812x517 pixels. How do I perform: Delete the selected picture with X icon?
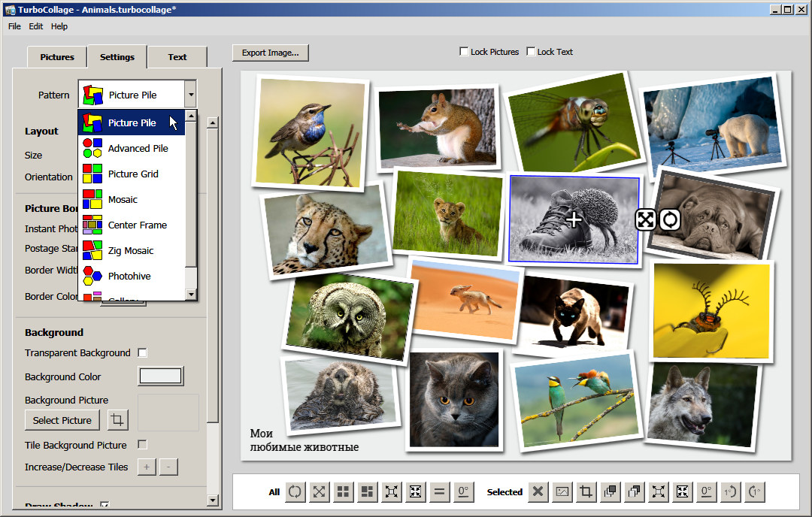click(x=538, y=491)
